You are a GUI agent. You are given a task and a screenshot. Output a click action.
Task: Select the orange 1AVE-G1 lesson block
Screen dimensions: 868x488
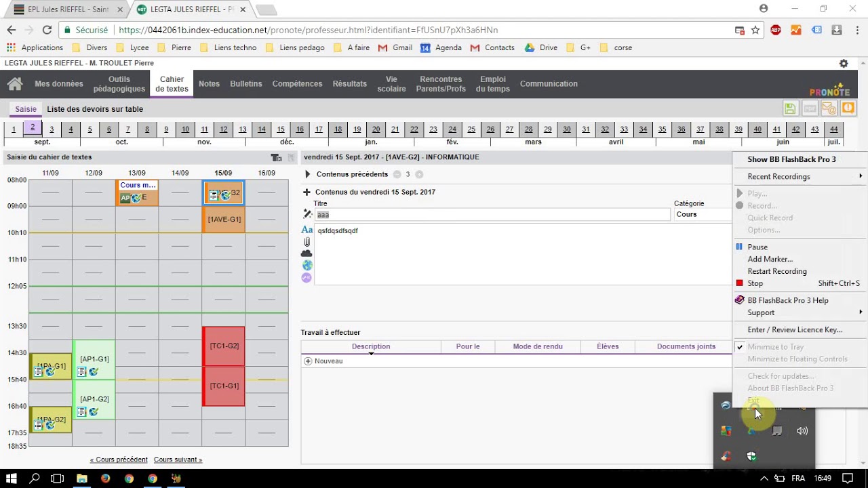click(x=224, y=220)
